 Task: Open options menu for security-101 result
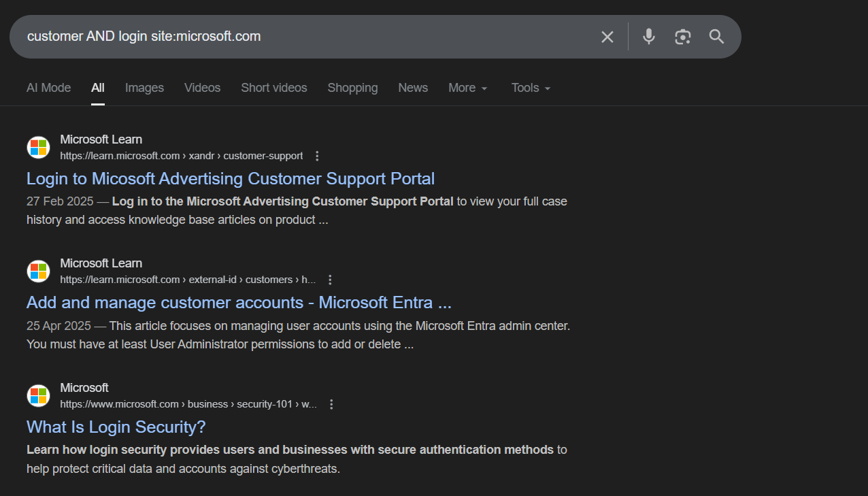click(331, 404)
